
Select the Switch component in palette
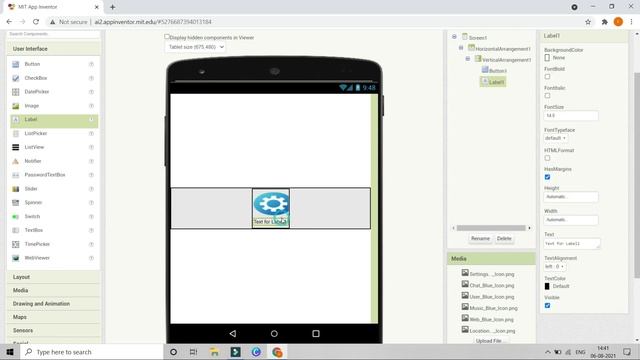(53, 216)
